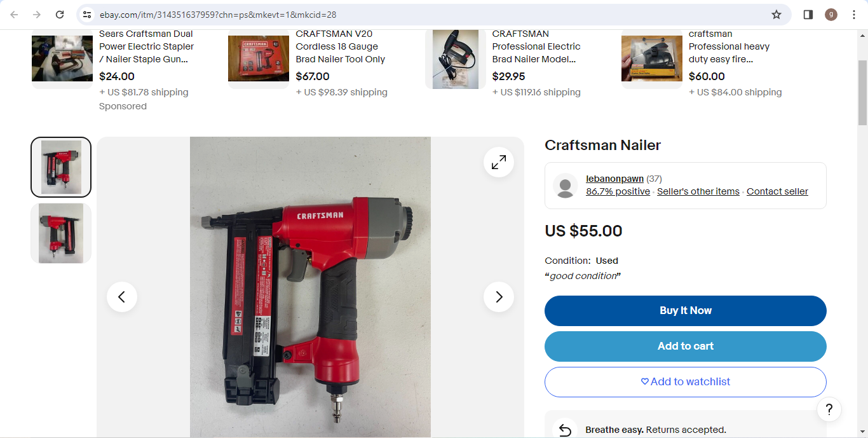Reload the page with the browser refresh icon
This screenshot has width=868, height=438.
(x=60, y=15)
